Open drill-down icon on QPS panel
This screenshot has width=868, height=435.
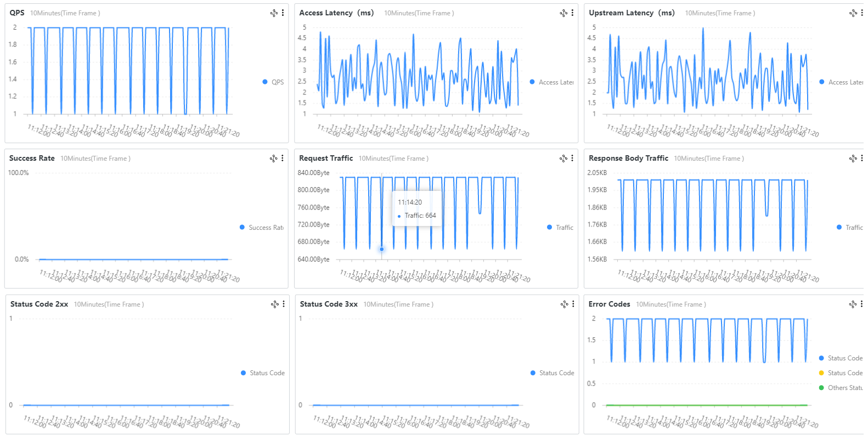tap(274, 13)
